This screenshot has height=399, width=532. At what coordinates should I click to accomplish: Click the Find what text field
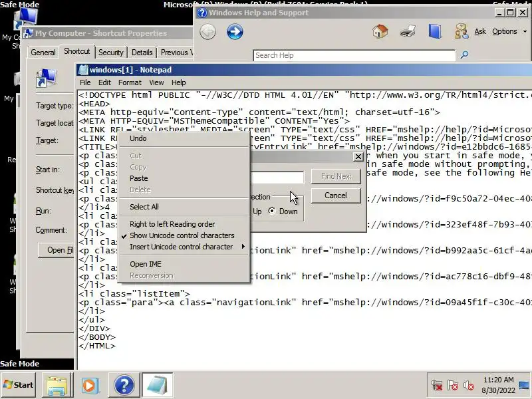[x=277, y=177]
